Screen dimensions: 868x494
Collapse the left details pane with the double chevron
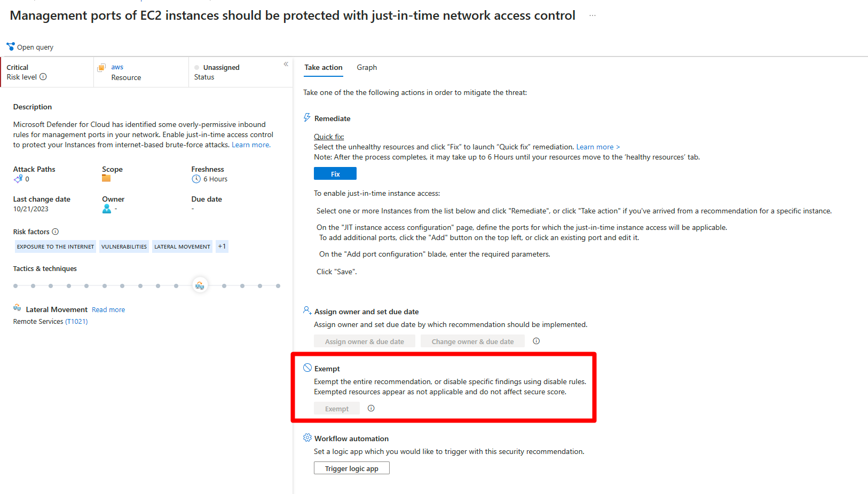[286, 64]
